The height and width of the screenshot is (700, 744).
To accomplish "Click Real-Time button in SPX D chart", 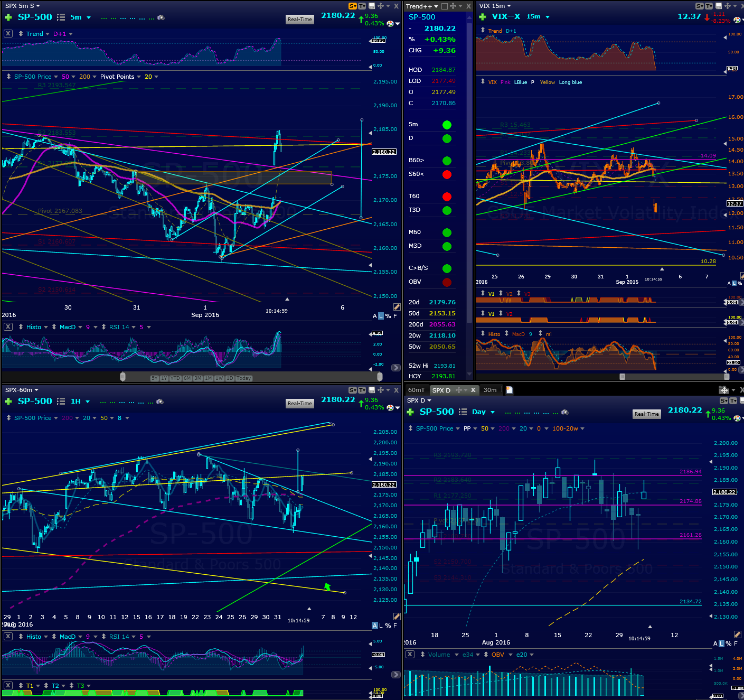I will tap(647, 414).
